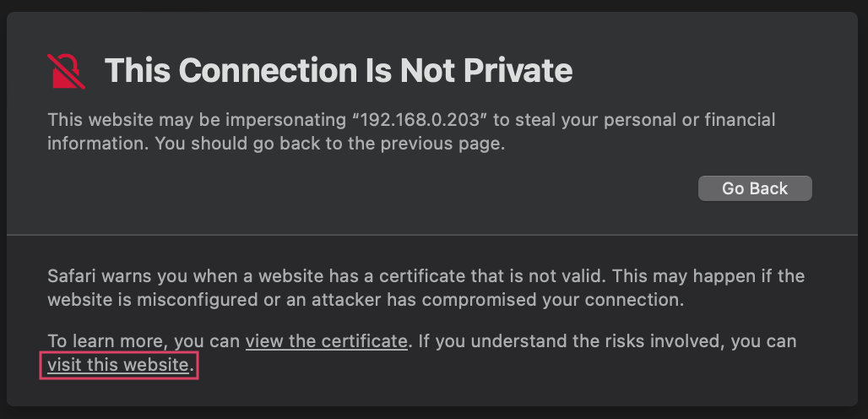Click the This Connection Is Not Private heading
The image size is (868, 419).
pos(339,70)
